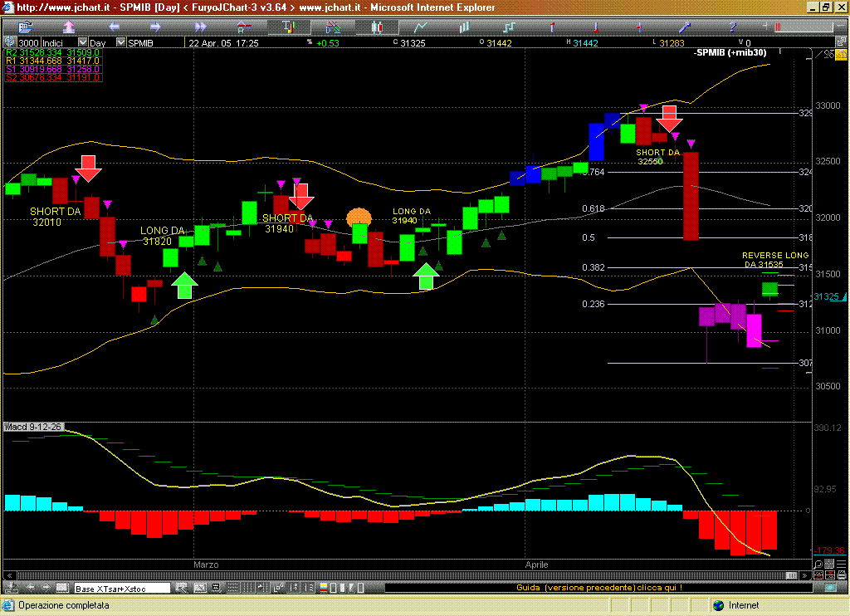850x616 pixels.
Task: Click the open folder icon in toolbar
Action: 24,27
